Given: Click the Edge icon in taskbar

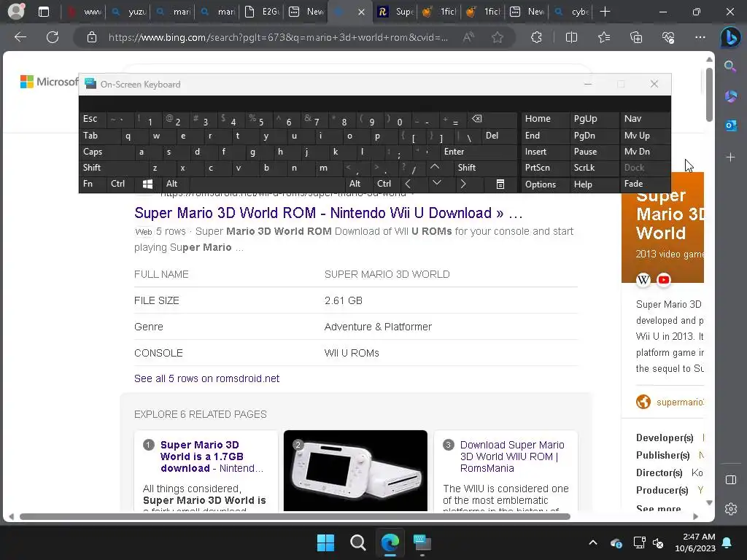Looking at the screenshot, I should point(390,542).
